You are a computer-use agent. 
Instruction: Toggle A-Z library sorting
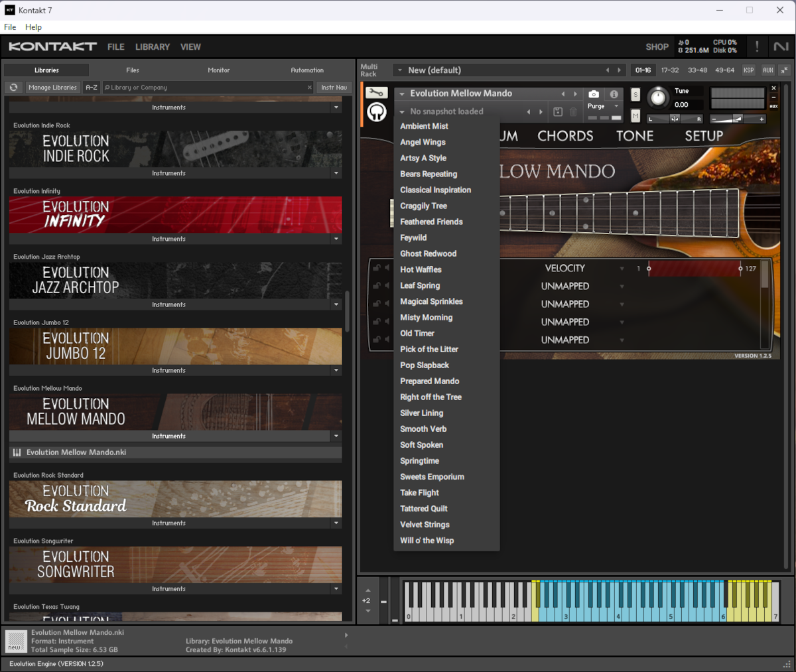pyautogui.click(x=92, y=88)
